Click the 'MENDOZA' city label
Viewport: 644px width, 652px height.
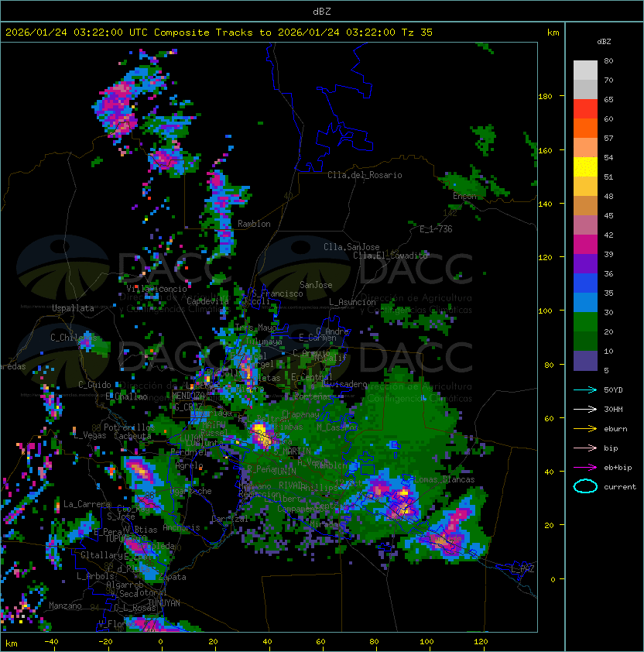[x=188, y=395]
